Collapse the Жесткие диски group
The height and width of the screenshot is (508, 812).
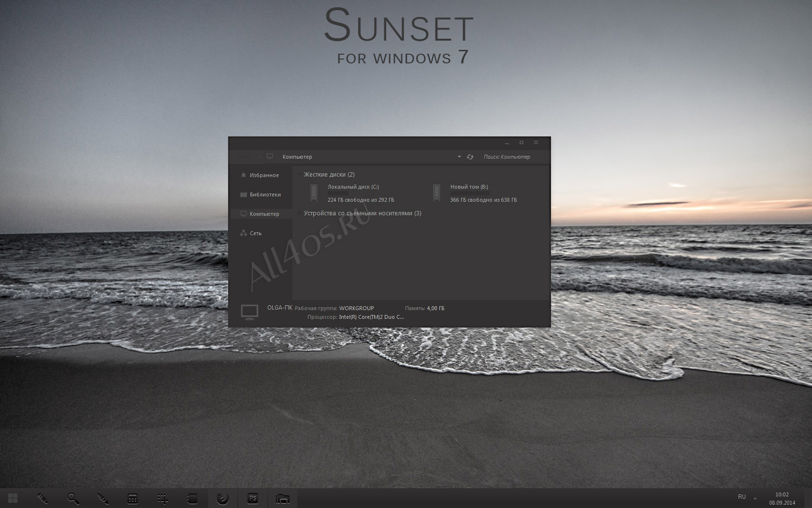pos(300,175)
